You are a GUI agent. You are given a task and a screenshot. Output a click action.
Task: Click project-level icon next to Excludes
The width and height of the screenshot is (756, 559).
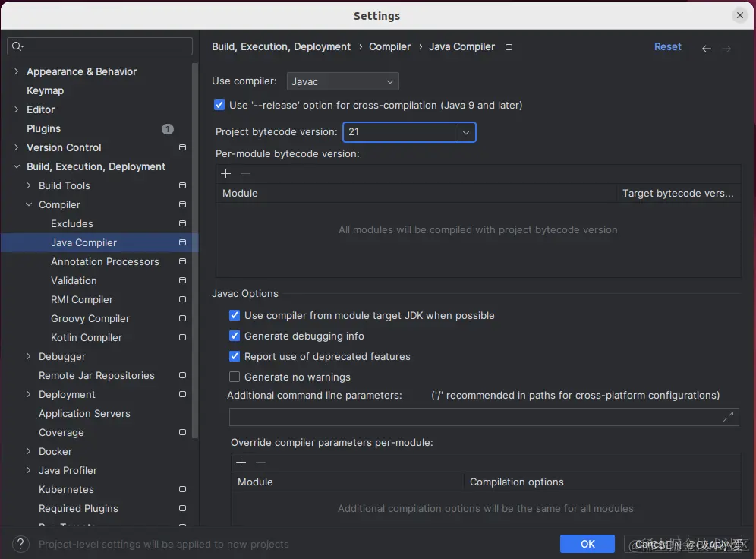click(x=182, y=223)
